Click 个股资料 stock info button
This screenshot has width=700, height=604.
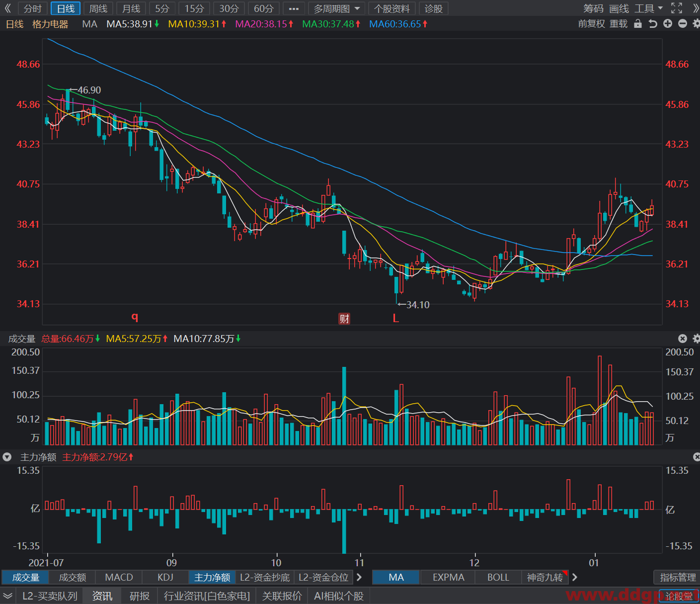click(392, 8)
